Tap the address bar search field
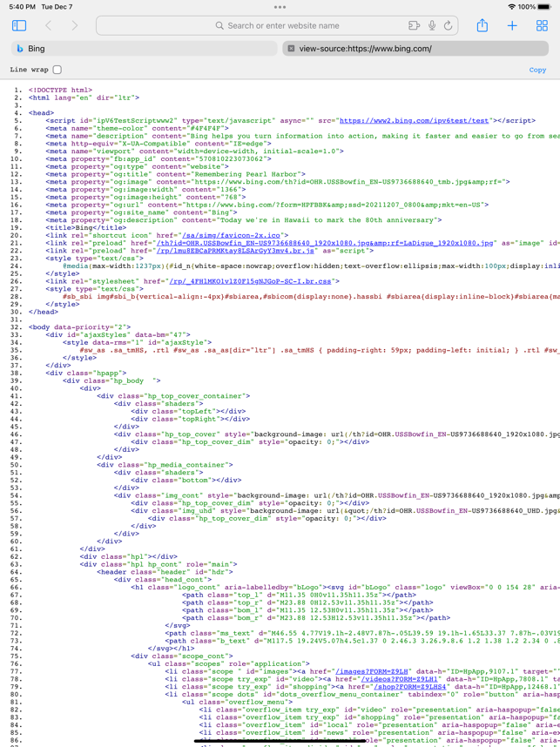Screen dimensions: 560x747 [x=277, y=26]
